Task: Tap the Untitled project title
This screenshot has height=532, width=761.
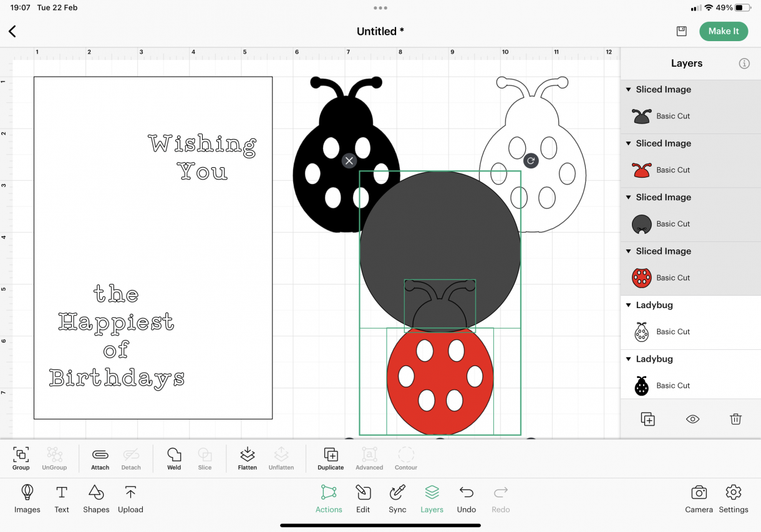Action: (x=380, y=31)
